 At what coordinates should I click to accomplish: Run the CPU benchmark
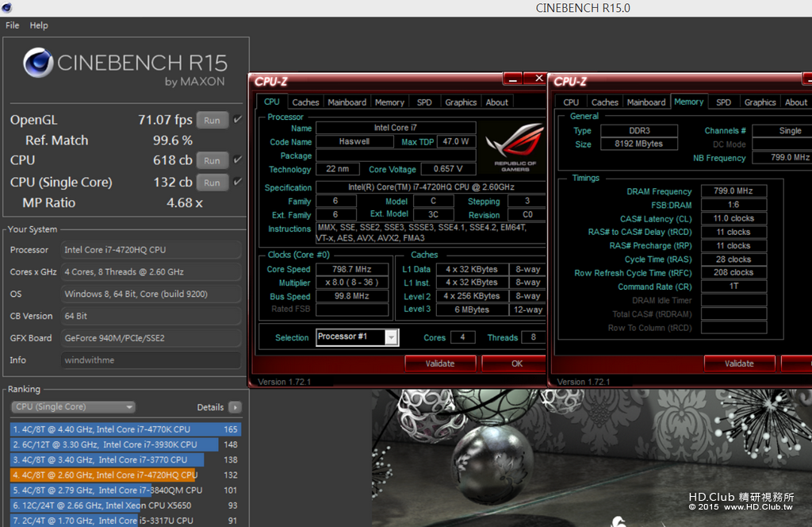212,160
